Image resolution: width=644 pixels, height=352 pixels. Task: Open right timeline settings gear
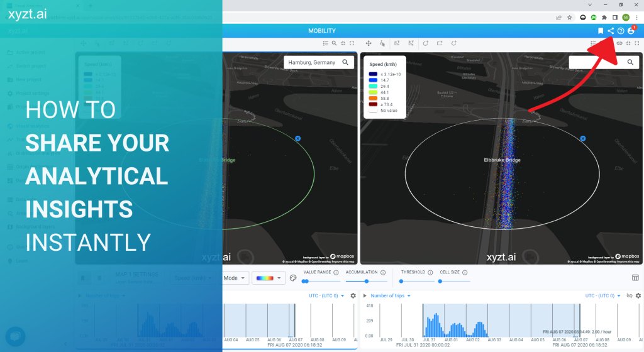[638, 295]
